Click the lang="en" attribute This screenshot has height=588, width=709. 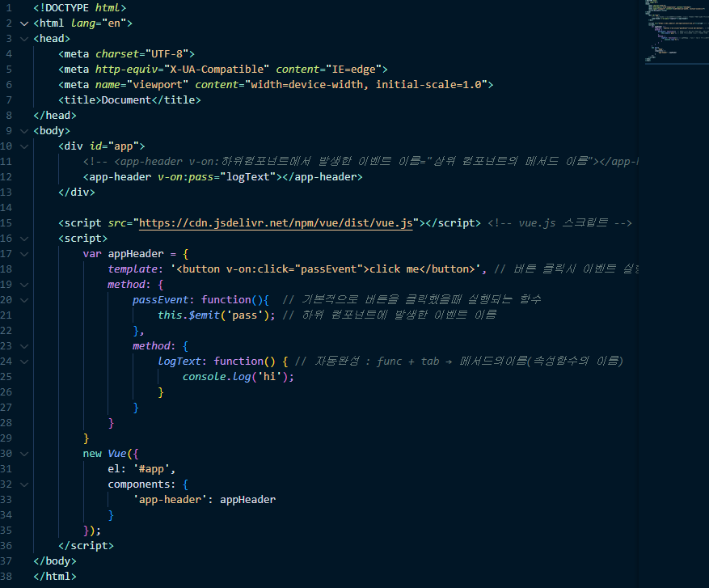click(x=98, y=23)
